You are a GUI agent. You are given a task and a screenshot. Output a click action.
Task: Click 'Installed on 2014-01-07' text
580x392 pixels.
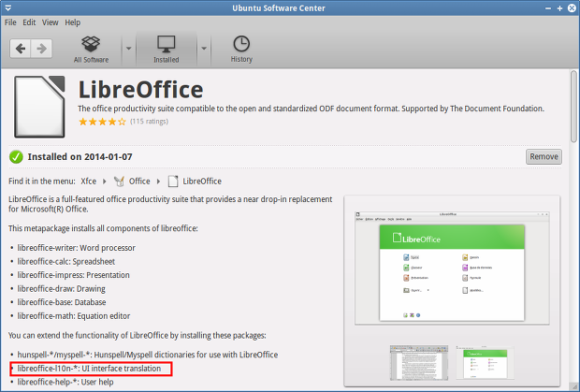coord(80,157)
